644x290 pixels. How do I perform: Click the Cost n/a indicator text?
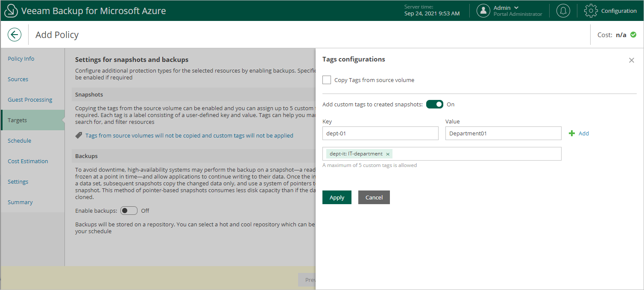tap(612, 35)
